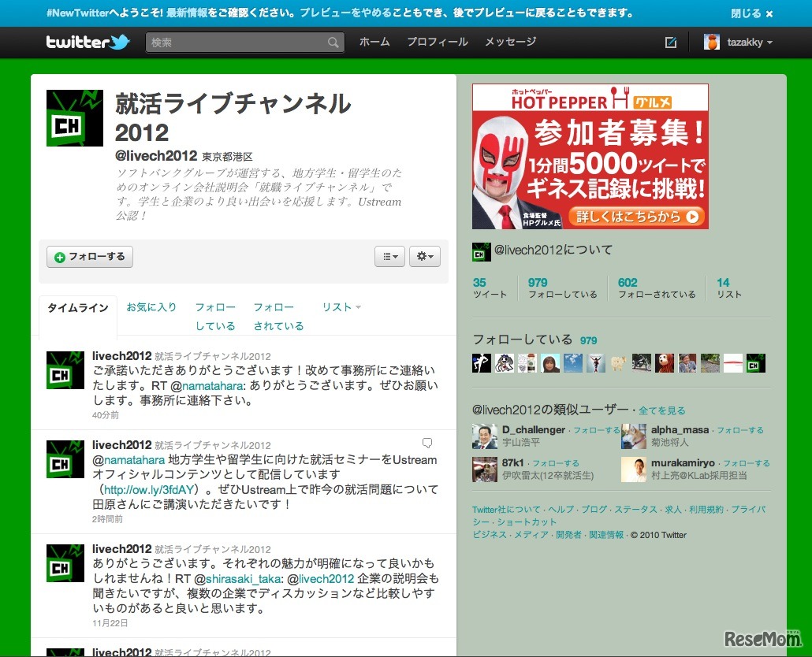Click the search magnifier icon
The image size is (812, 657).
click(x=333, y=43)
